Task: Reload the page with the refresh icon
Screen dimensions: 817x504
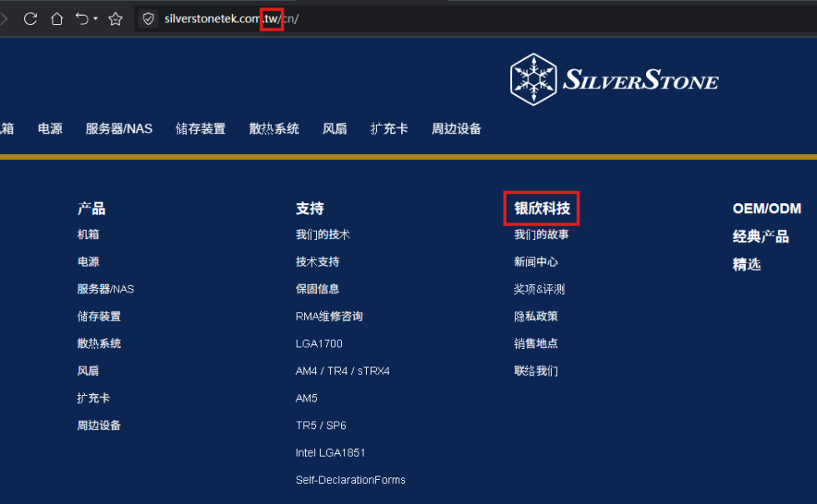Action: point(30,18)
